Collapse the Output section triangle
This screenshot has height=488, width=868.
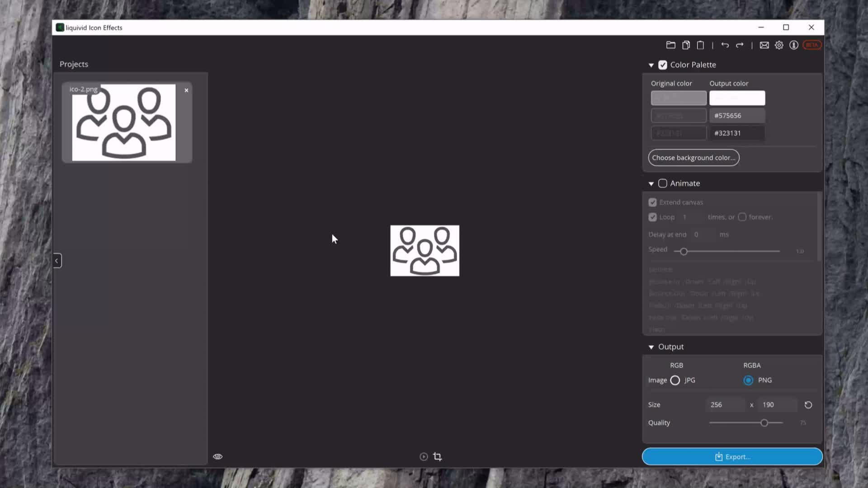tap(651, 347)
